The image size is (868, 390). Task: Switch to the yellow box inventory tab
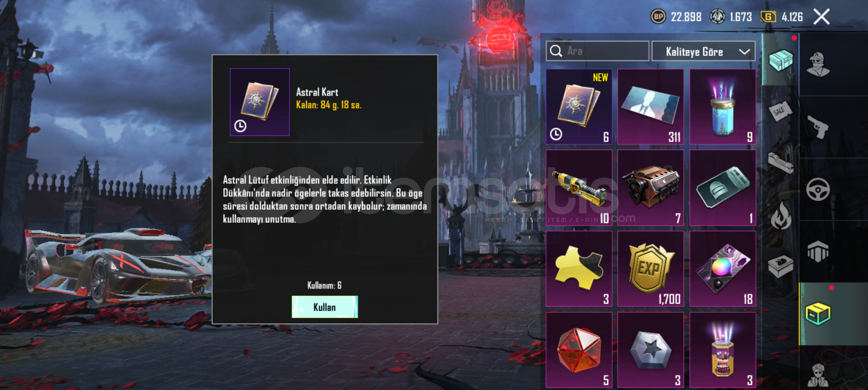point(818,314)
